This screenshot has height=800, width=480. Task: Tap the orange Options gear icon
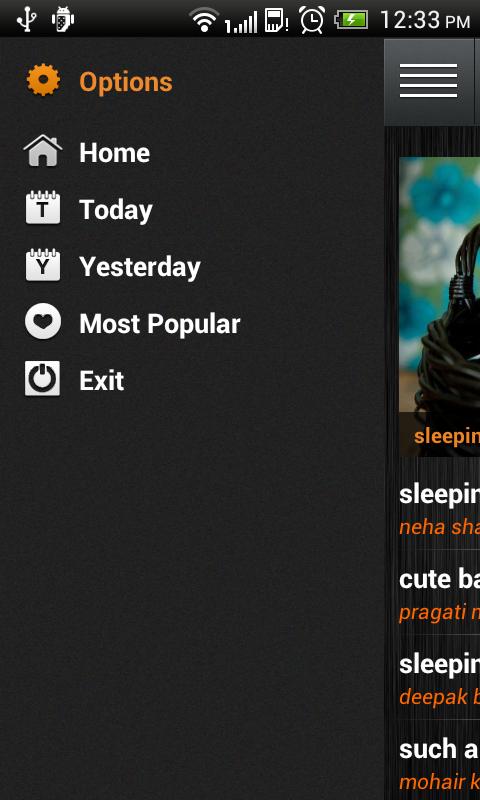pyautogui.click(x=43, y=80)
